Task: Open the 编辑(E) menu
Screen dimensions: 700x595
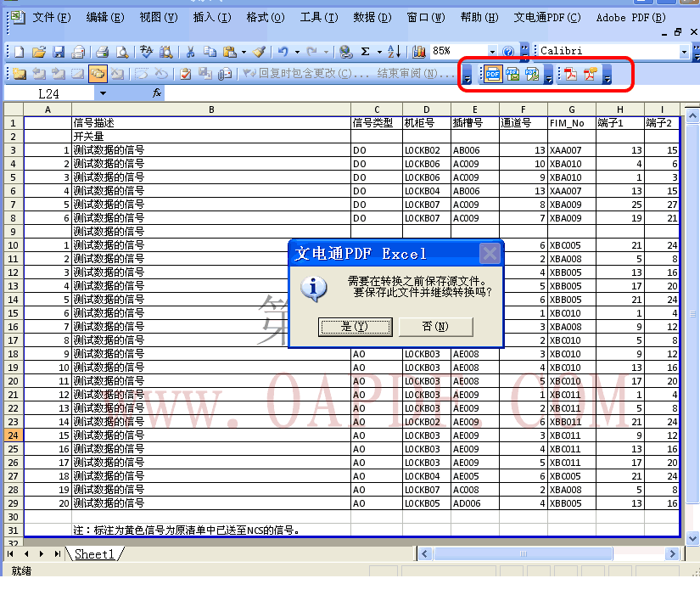Action: (x=105, y=18)
